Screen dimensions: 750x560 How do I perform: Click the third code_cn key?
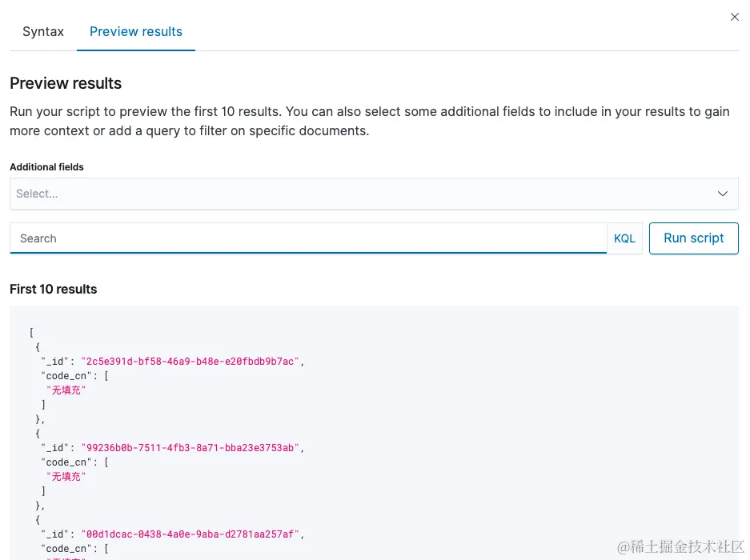tap(66, 549)
